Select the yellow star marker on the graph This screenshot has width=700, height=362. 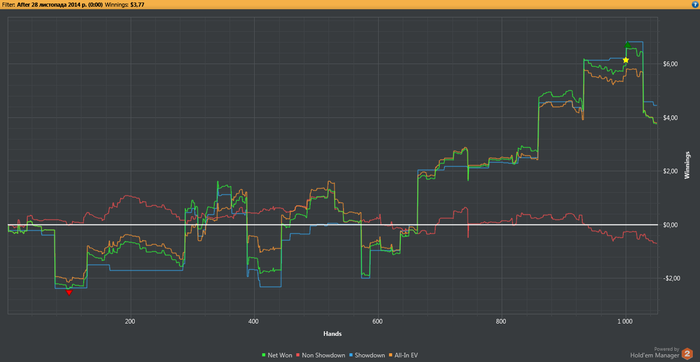pos(626,60)
